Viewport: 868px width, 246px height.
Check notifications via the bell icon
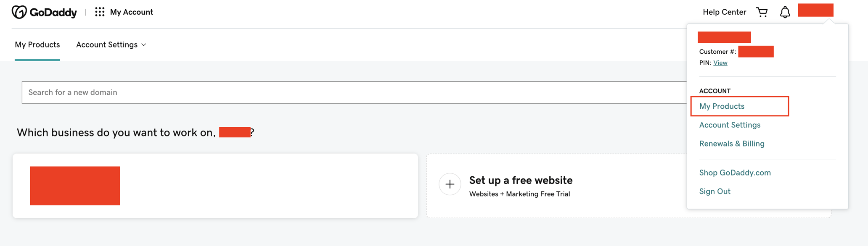point(785,12)
